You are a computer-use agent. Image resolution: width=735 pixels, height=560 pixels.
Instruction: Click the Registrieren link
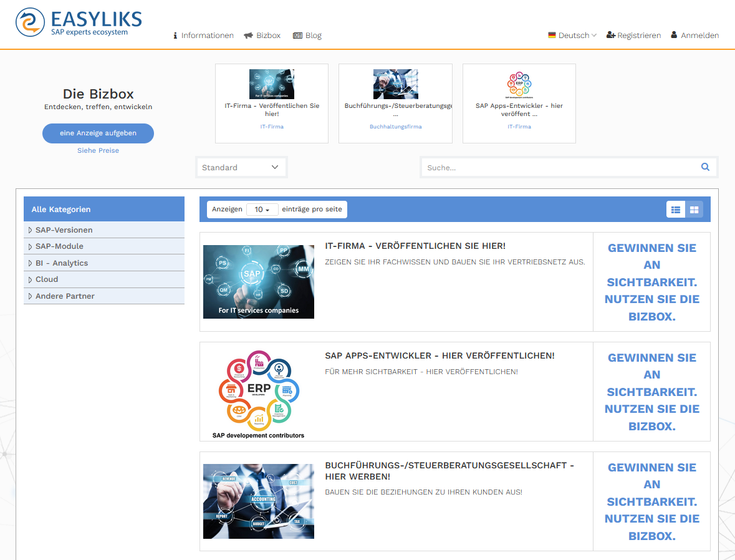click(x=633, y=36)
